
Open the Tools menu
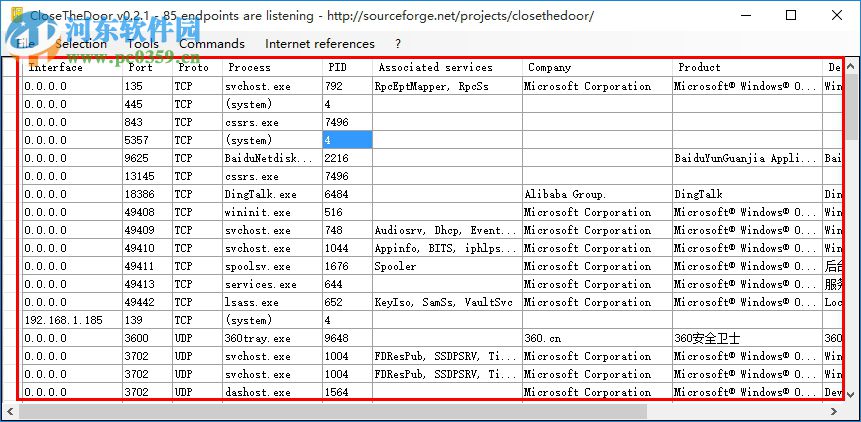(x=143, y=44)
